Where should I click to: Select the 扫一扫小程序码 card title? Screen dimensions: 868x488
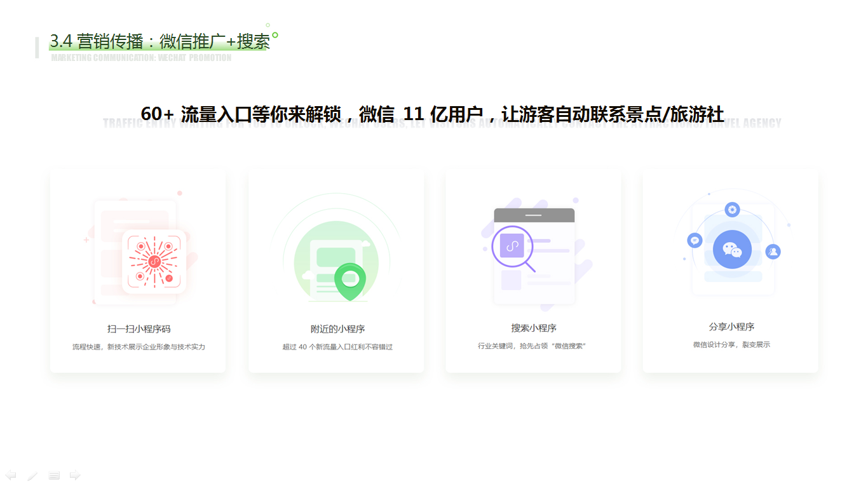(139, 329)
